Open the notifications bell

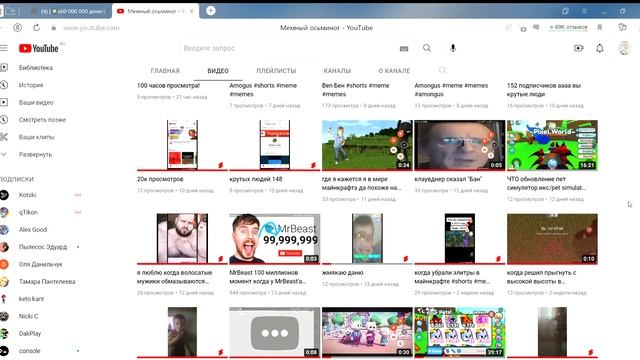pos(600,48)
